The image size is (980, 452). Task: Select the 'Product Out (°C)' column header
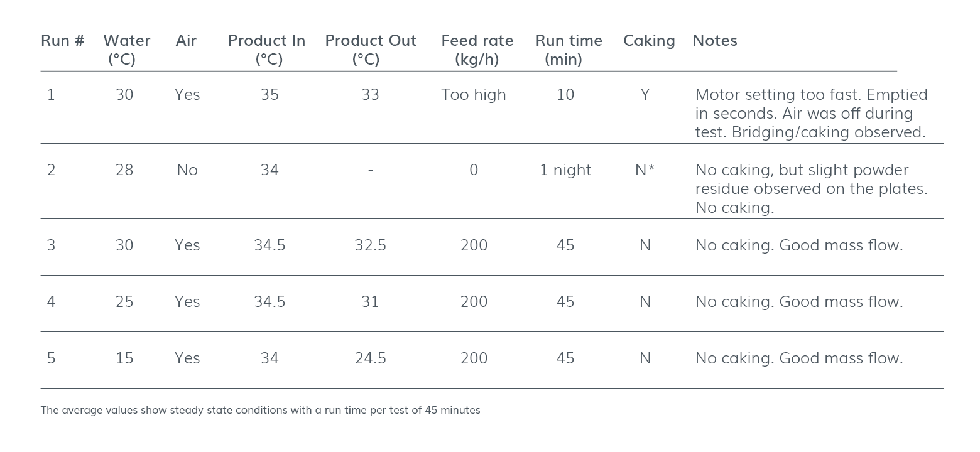click(x=371, y=50)
